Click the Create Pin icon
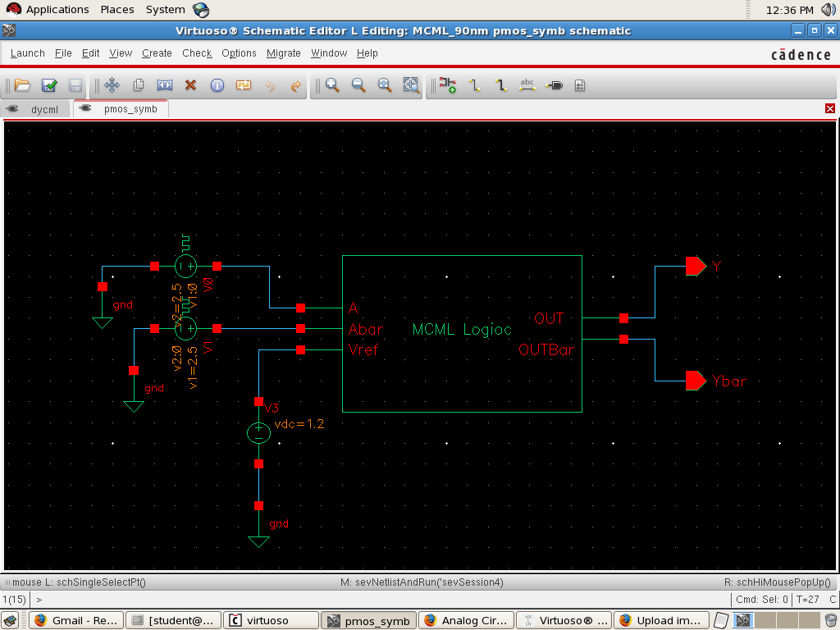Image resolution: width=840 pixels, height=630 pixels. tap(554, 85)
